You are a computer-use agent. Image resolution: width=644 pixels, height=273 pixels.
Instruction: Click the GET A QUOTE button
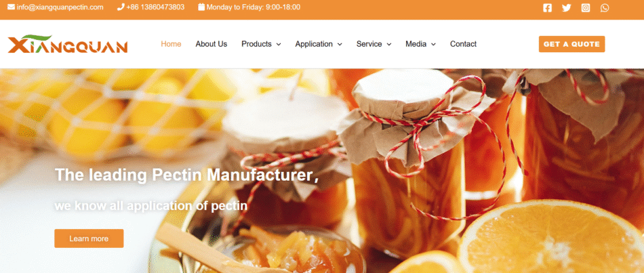click(x=571, y=44)
